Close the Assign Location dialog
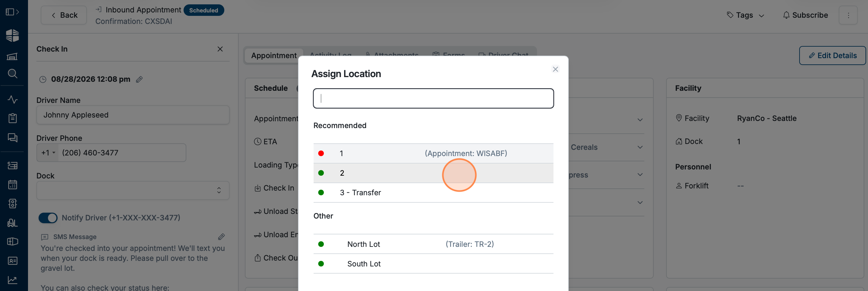Viewport: 868px width, 291px height. 556,69
